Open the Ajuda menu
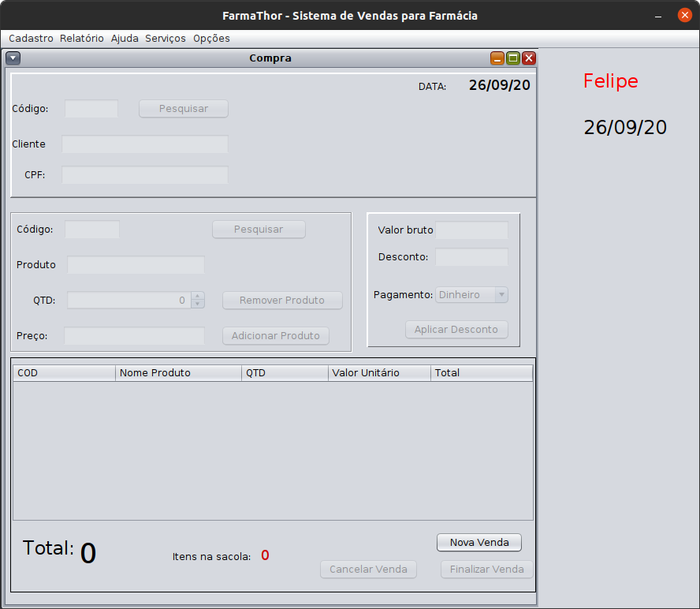The height and width of the screenshot is (609, 700). coord(125,39)
